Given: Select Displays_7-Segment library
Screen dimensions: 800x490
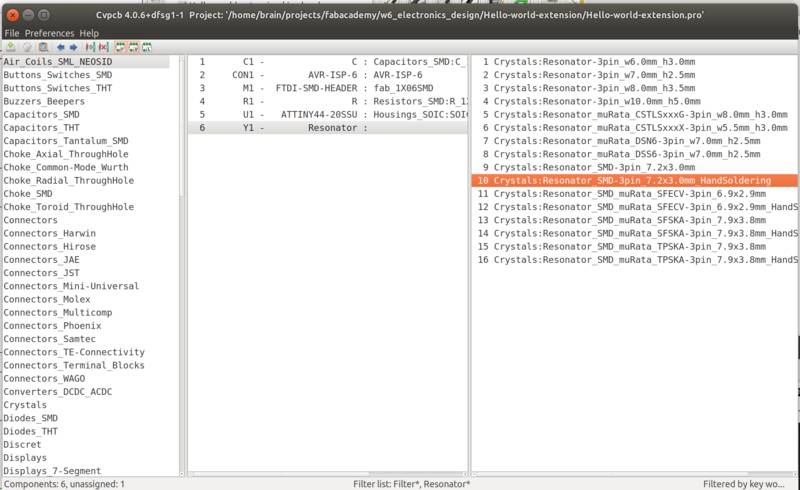Looking at the screenshot, I should pyautogui.click(x=52, y=471).
